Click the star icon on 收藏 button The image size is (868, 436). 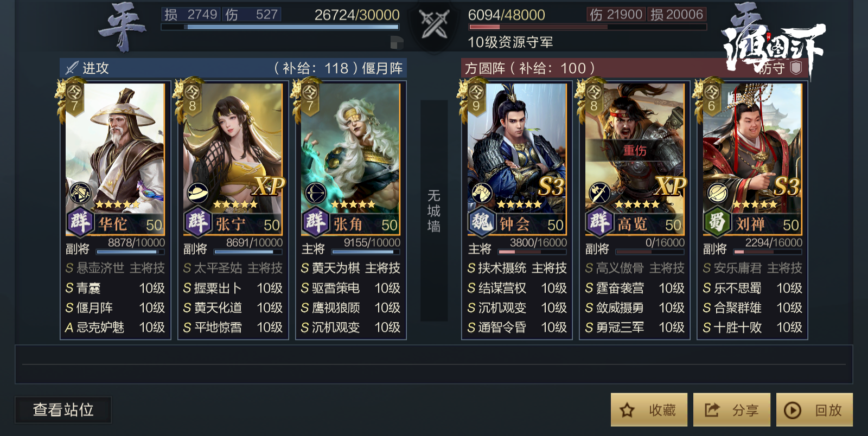(627, 410)
